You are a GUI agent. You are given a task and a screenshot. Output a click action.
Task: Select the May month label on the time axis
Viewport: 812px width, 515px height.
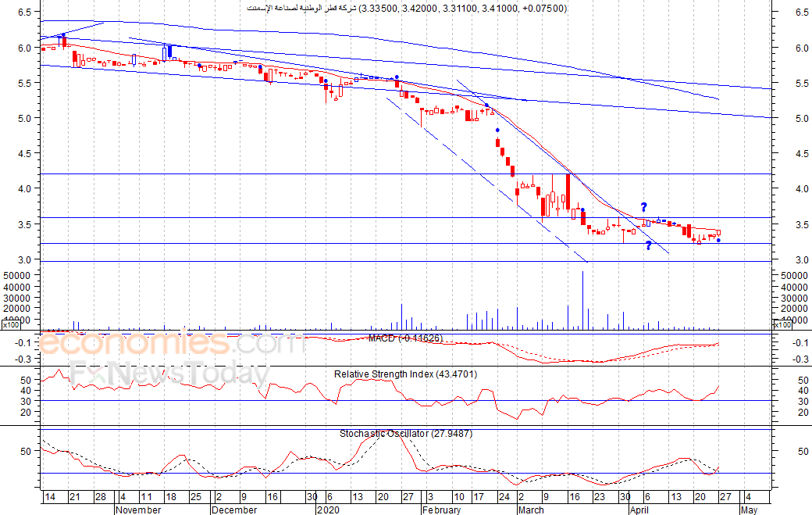click(x=749, y=510)
